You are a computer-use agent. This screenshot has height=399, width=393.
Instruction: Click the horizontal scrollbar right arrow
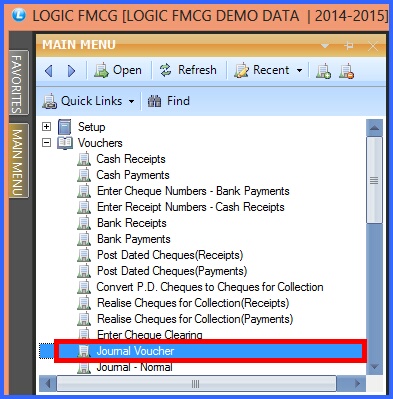click(357, 383)
